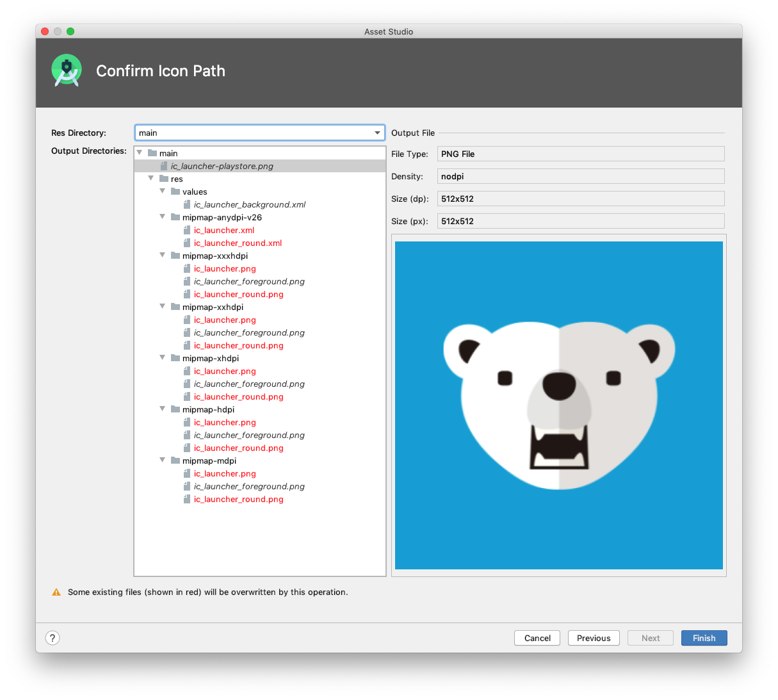Click the file icon next to ic_launcher_round.xml
This screenshot has height=700, width=778.
coord(187,243)
